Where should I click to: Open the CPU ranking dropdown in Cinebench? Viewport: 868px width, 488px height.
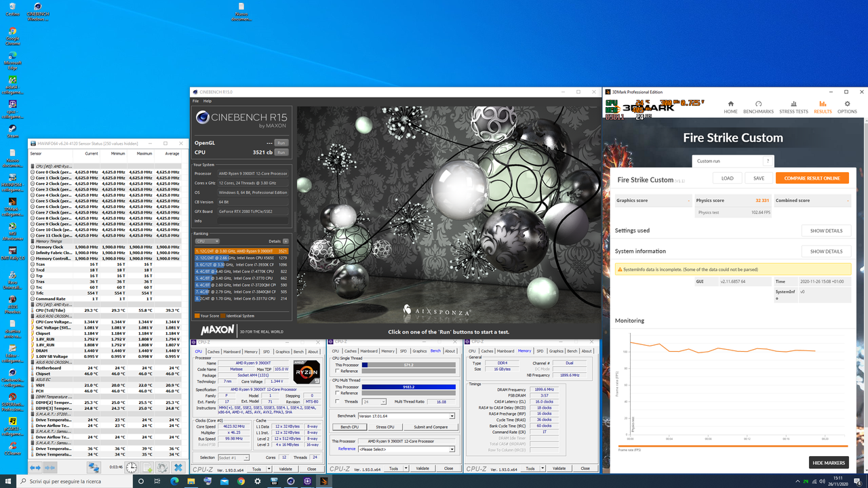click(x=207, y=241)
